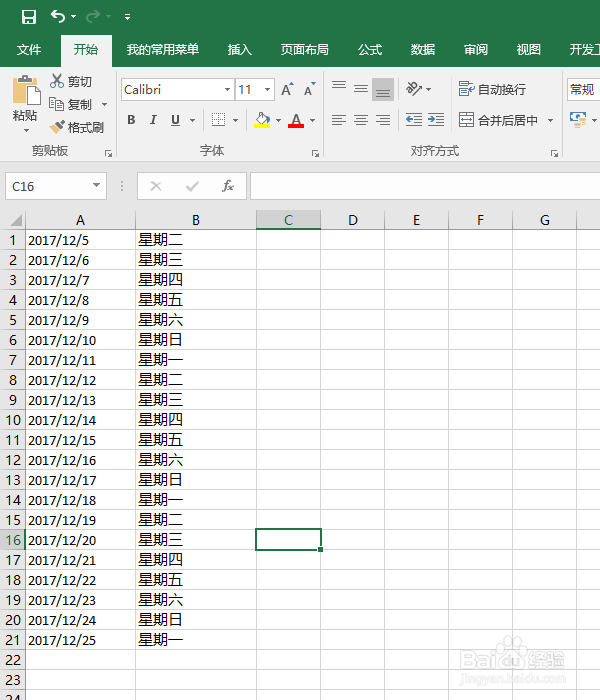This screenshot has width=600, height=700.
Task: Expand the Name Box dropdown arrow
Action: pos(96,185)
